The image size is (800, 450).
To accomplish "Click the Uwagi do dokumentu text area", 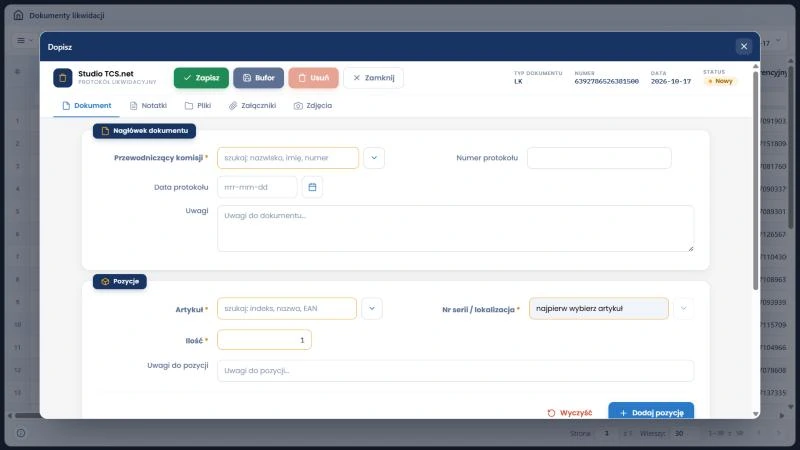I will pyautogui.click(x=456, y=229).
